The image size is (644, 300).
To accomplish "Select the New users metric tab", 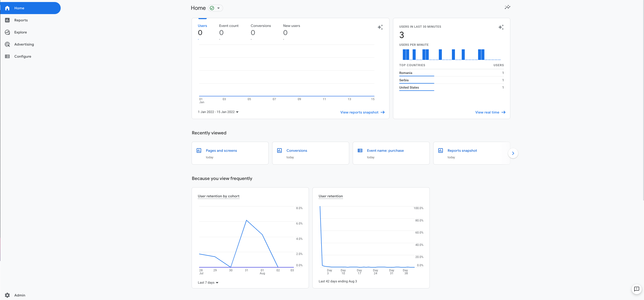I will (292, 32).
